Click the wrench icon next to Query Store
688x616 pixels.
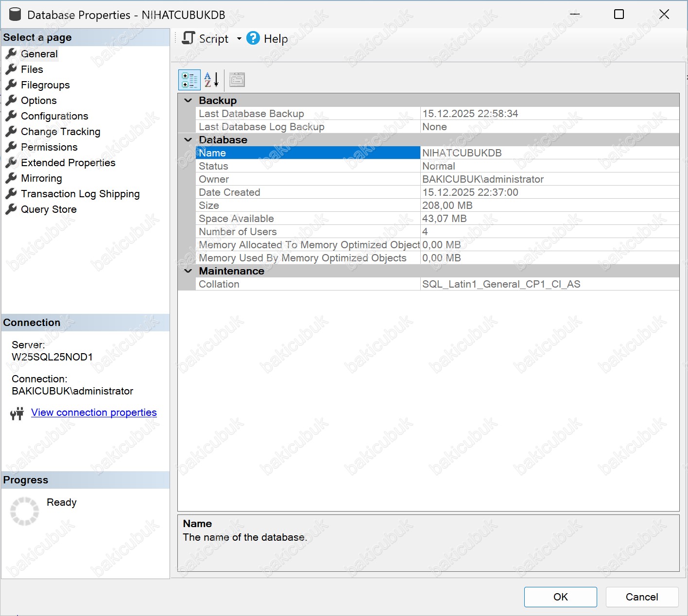[11, 209]
